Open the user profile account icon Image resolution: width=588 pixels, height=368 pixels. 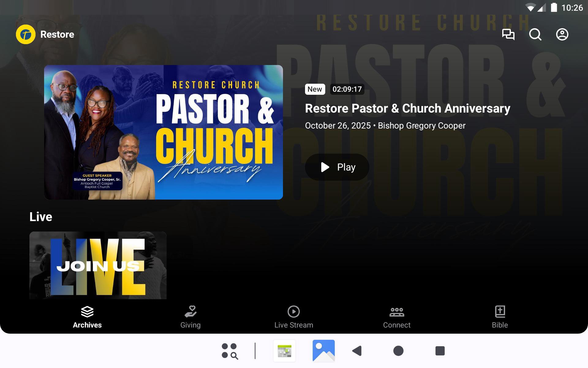point(562,34)
